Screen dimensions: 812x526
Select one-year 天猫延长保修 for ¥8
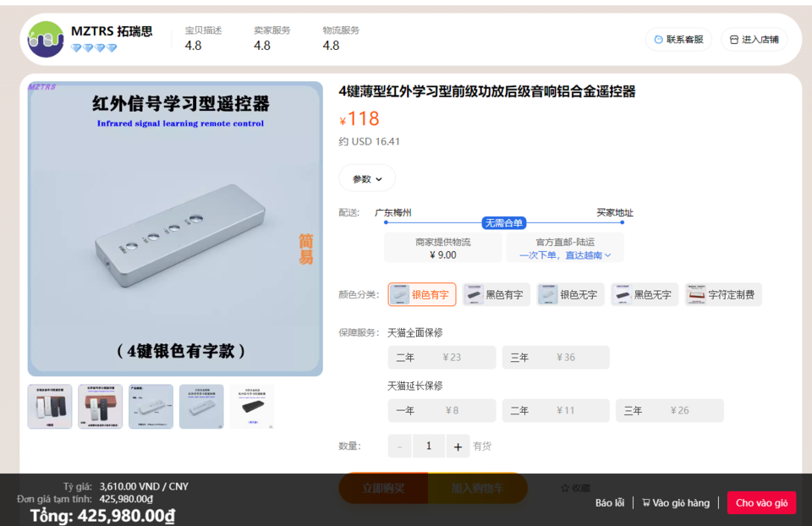[442, 410]
